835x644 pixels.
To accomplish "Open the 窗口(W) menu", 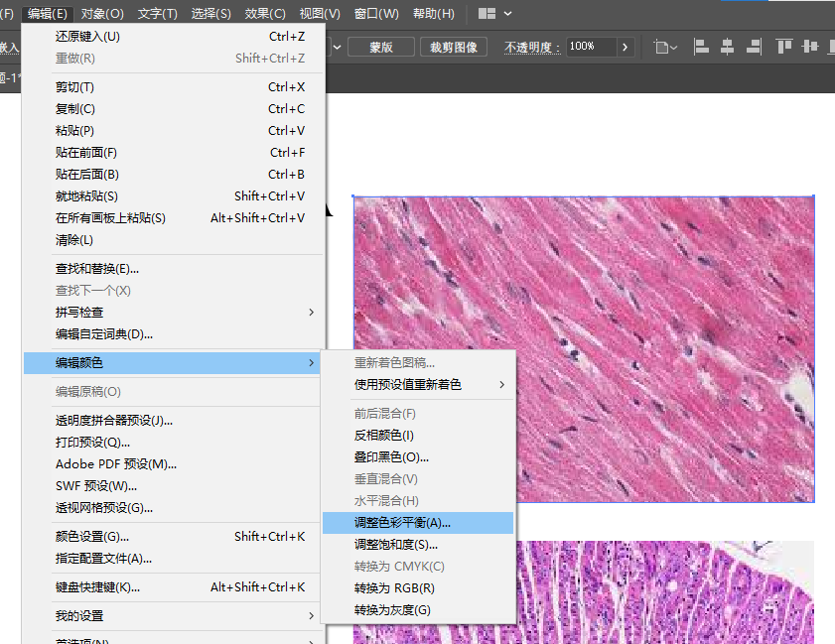I will coord(376,13).
